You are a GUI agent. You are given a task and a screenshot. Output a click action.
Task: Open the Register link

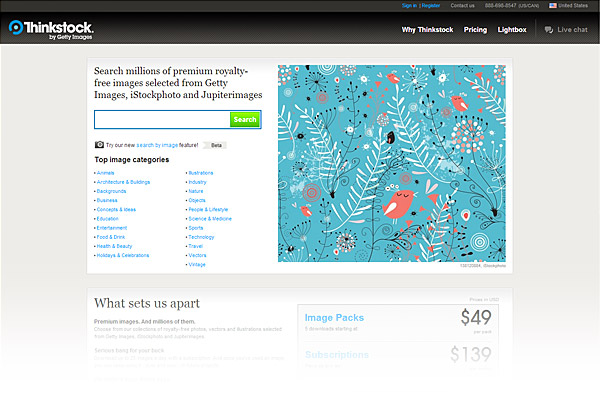[x=431, y=5]
